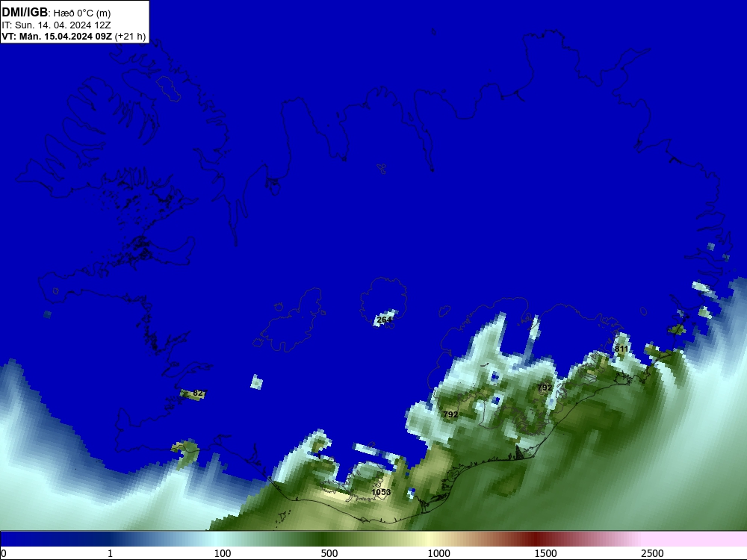Image resolution: width=747 pixels, height=560 pixels.
Task: Click the legend tick label 1000
Action: [x=438, y=553]
